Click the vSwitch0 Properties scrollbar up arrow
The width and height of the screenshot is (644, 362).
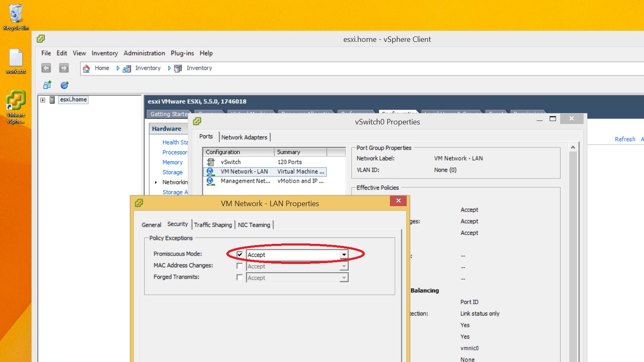click(x=573, y=147)
